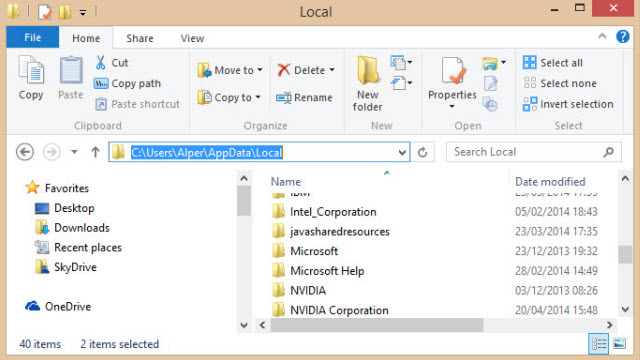Click Paste shortcut in the ribbon
The height and width of the screenshot is (360, 640).
137,104
